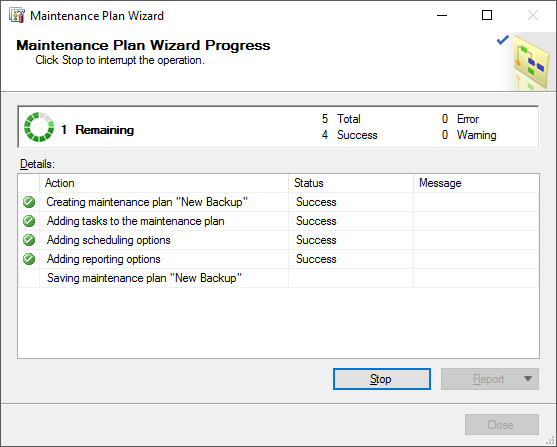Select the Saving maintenance plan "New Backup" row
557x447 pixels.
pyautogui.click(x=278, y=278)
